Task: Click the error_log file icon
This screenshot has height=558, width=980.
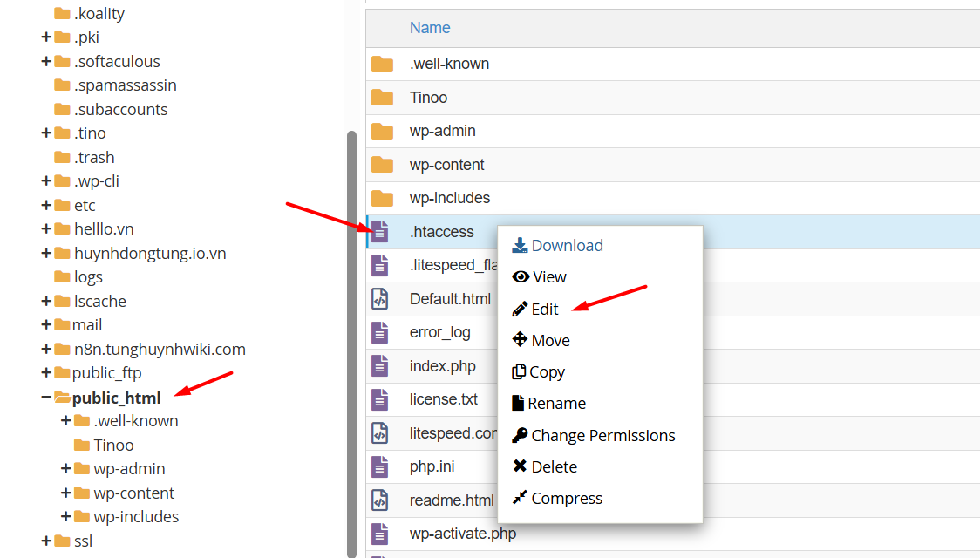Action: click(x=380, y=332)
